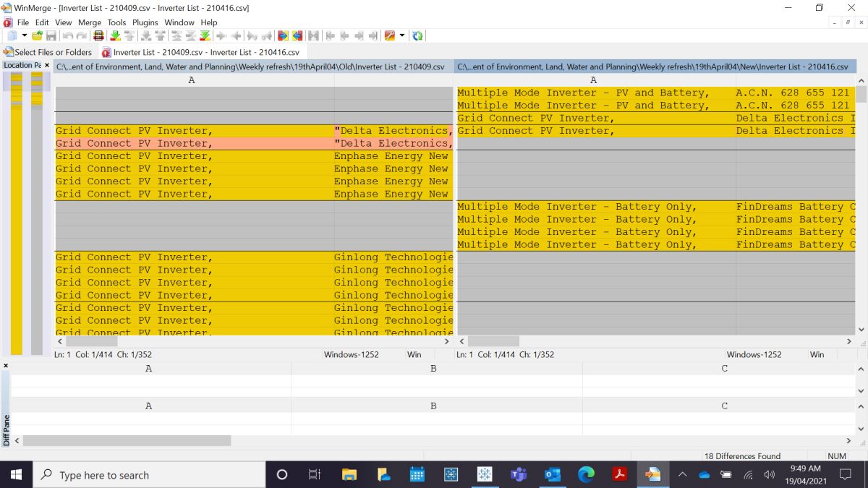
Task: Open the Windows Start menu
Action: pos(16,474)
